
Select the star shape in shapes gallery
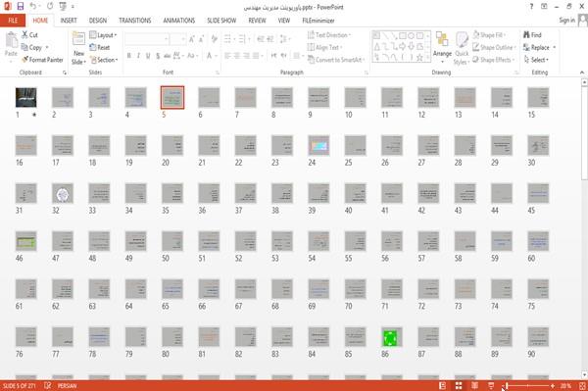click(419, 58)
